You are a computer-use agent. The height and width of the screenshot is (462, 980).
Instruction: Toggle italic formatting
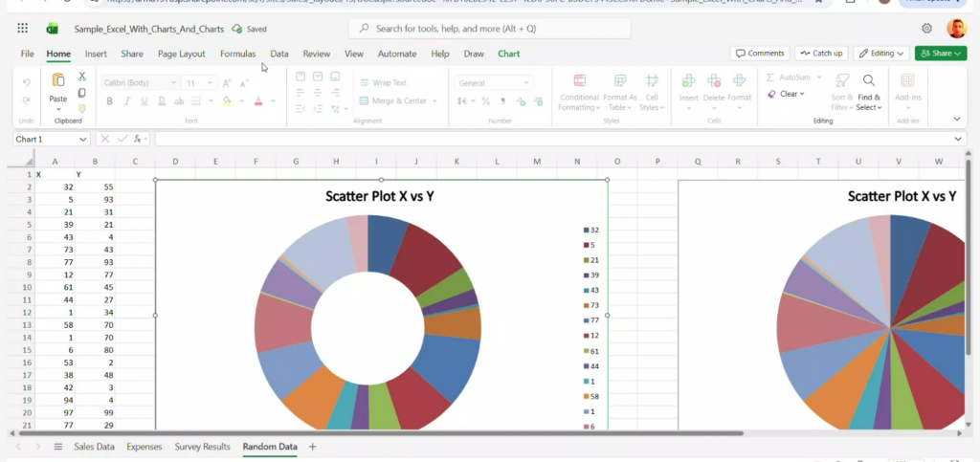pyautogui.click(x=127, y=100)
